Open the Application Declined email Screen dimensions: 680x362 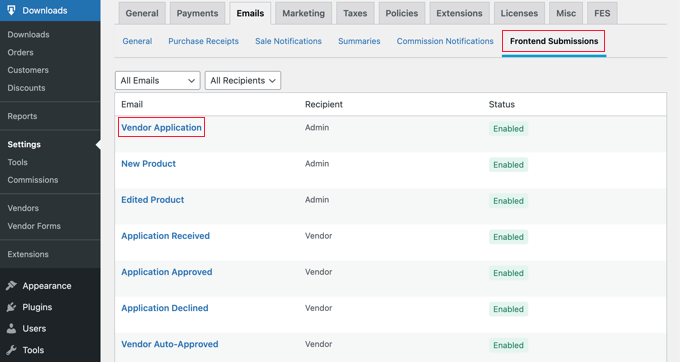[x=165, y=308]
